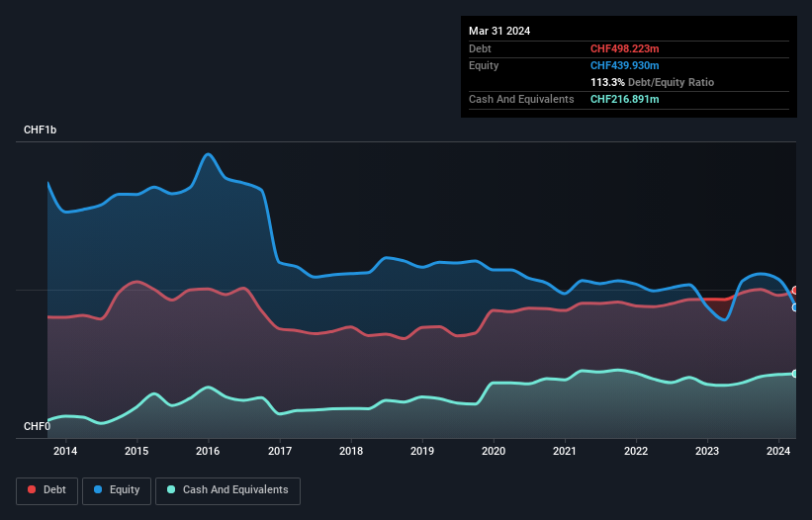Click the 2014 x-axis label
This screenshot has width=812, height=520.
click(x=65, y=451)
